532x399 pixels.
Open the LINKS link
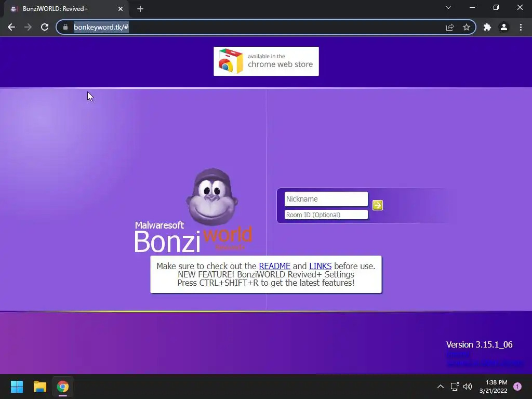pyautogui.click(x=320, y=266)
